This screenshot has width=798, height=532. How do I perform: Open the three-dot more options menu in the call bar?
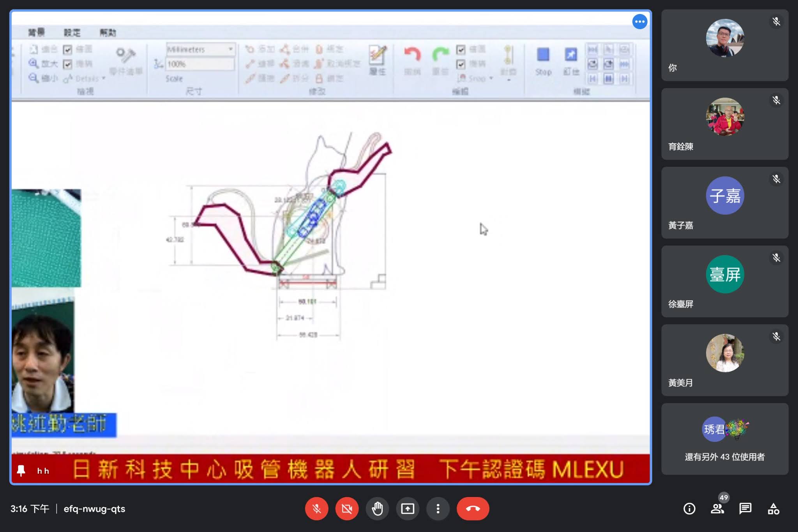(438, 509)
